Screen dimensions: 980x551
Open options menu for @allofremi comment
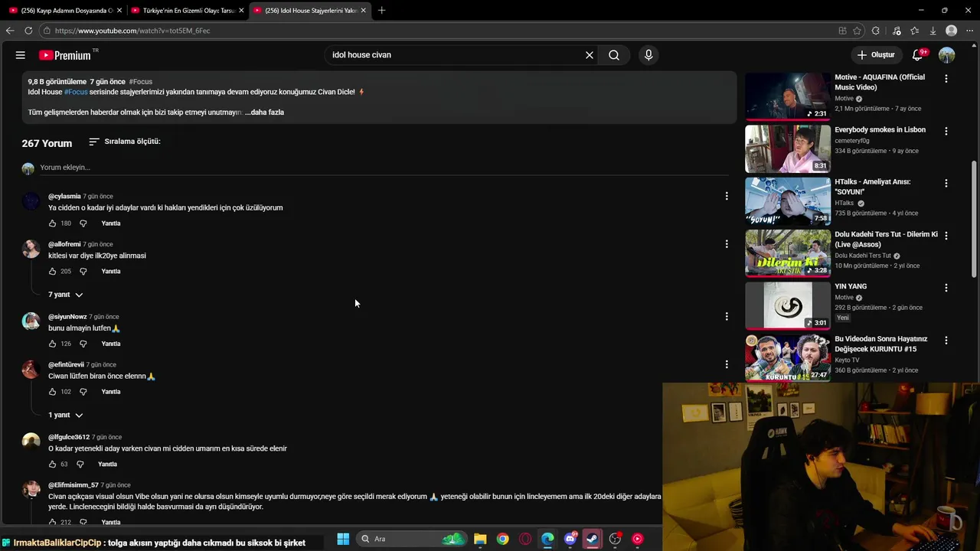[727, 244]
